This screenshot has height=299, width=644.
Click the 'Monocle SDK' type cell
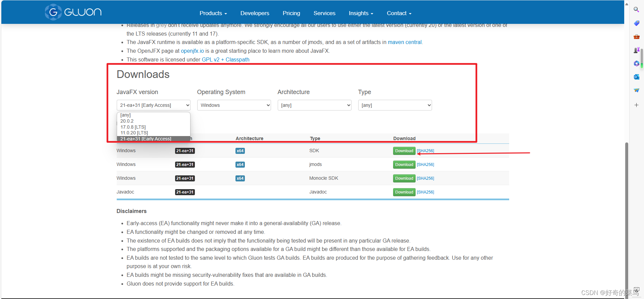click(324, 178)
